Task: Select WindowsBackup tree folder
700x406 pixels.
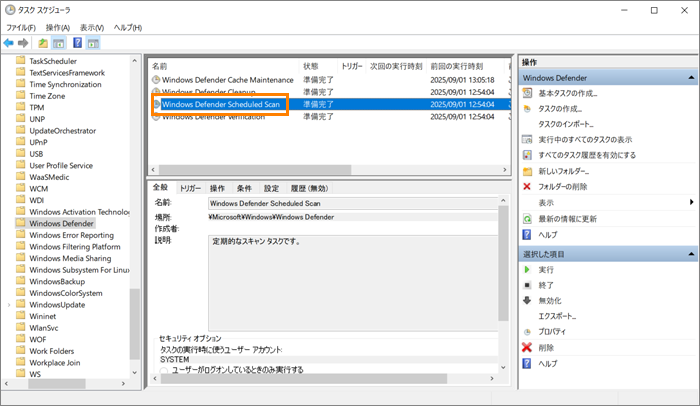Action: (x=57, y=281)
